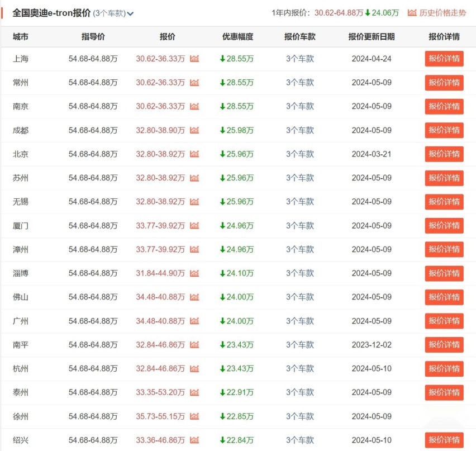Click 31.84-44.90万 price in 淄博 row
Image resolution: width=476 pixels, height=451 pixels.
pos(160,273)
